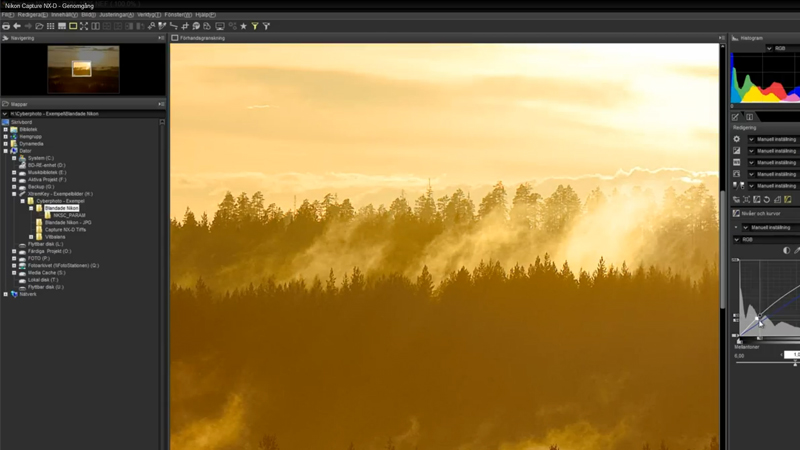Image resolution: width=800 pixels, height=450 pixels.
Task: Open the Justeringar menu
Action: click(x=116, y=15)
